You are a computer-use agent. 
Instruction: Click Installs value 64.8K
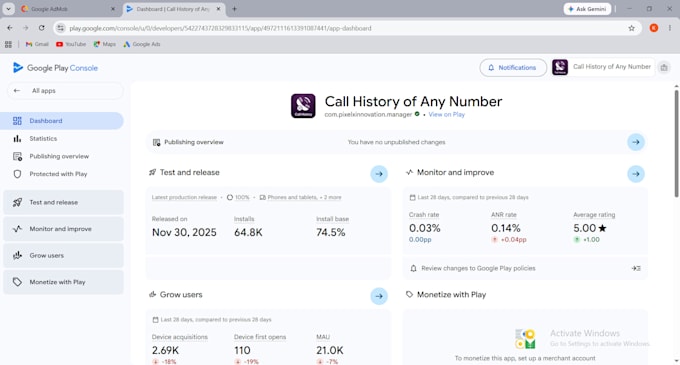(248, 232)
